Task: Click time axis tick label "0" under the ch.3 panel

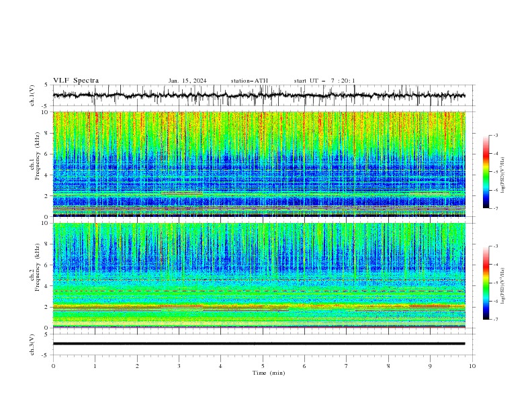Action: [53, 366]
